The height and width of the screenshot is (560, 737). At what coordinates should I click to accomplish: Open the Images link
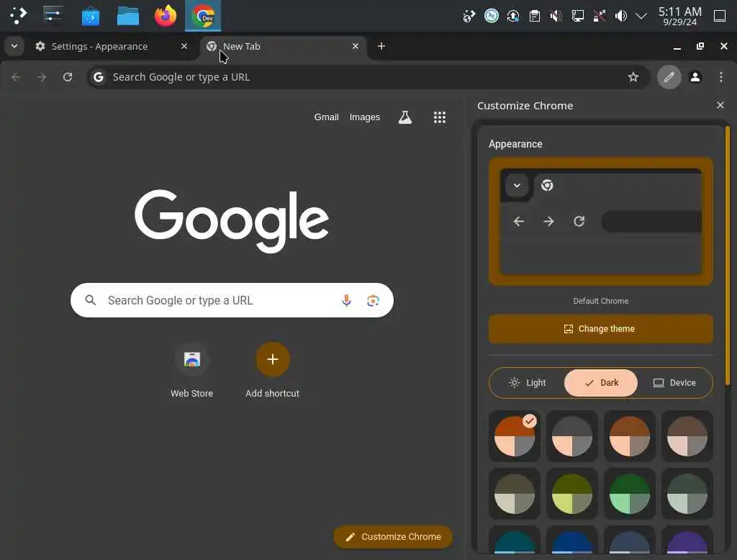[365, 117]
